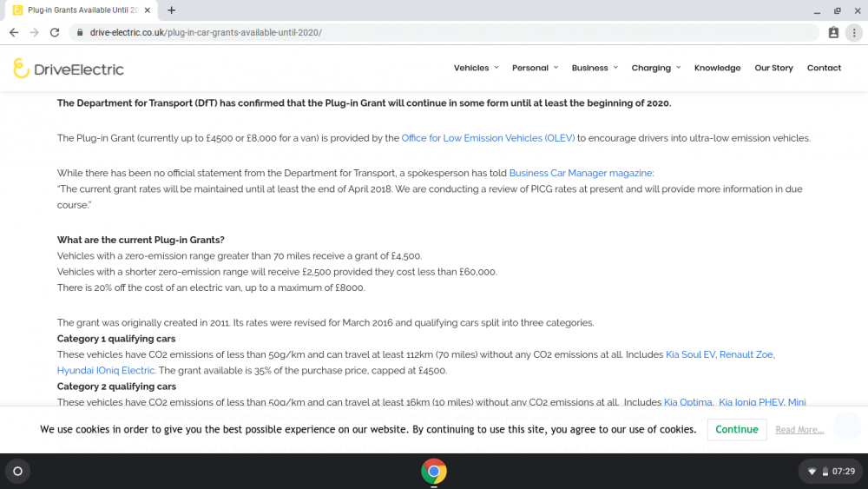The width and height of the screenshot is (868, 489).
Task: Open system tray clock 07:29
Action: pos(844,472)
